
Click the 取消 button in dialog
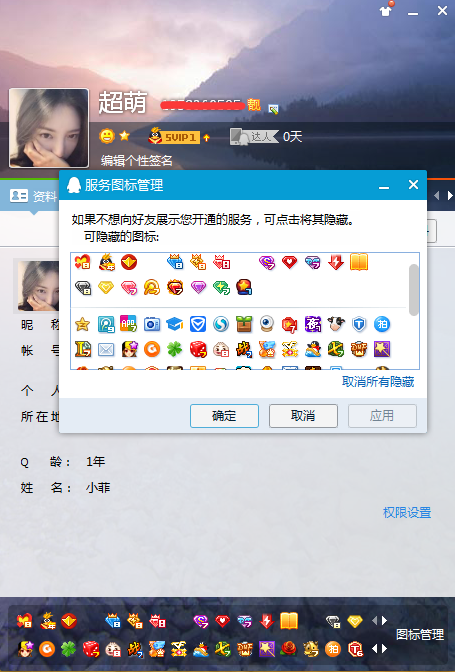(x=303, y=415)
